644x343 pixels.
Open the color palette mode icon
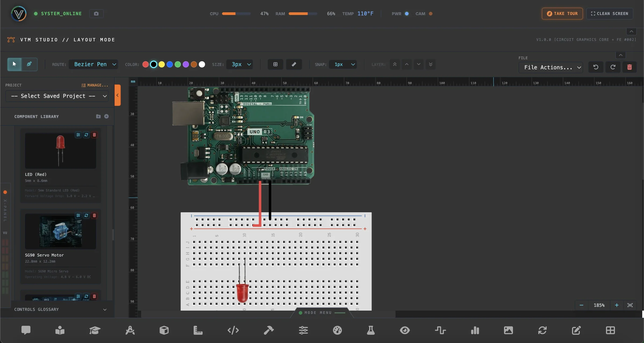(337, 330)
